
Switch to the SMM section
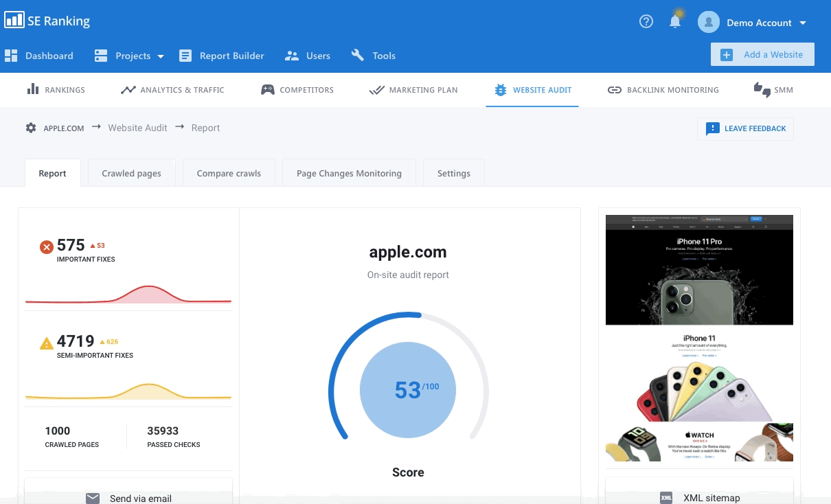click(784, 90)
